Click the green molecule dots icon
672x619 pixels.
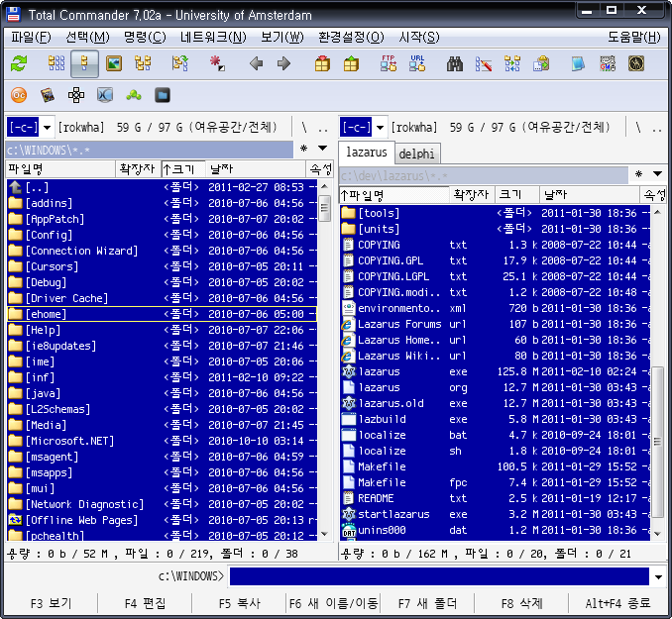coord(134,95)
